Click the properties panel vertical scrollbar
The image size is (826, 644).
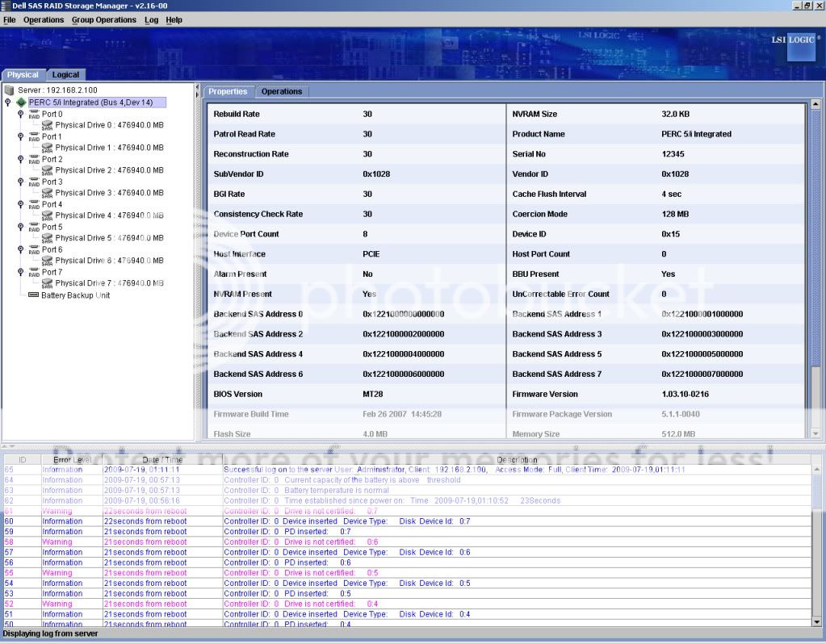[816, 242]
